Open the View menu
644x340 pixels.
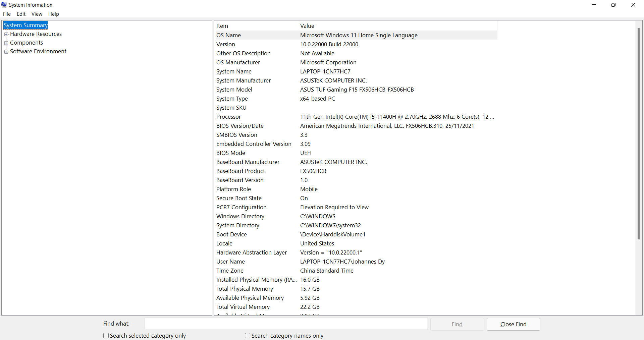tap(37, 14)
